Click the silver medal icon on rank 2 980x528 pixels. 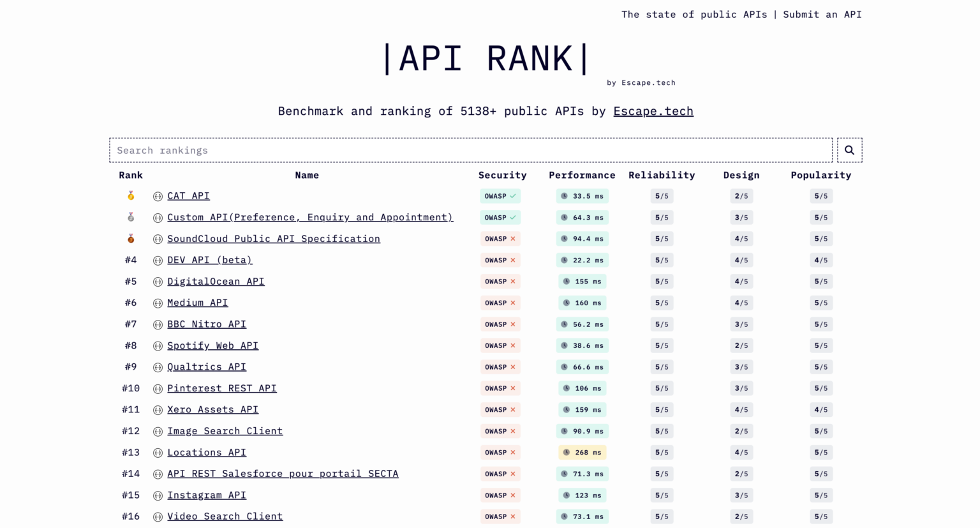[x=131, y=217]
